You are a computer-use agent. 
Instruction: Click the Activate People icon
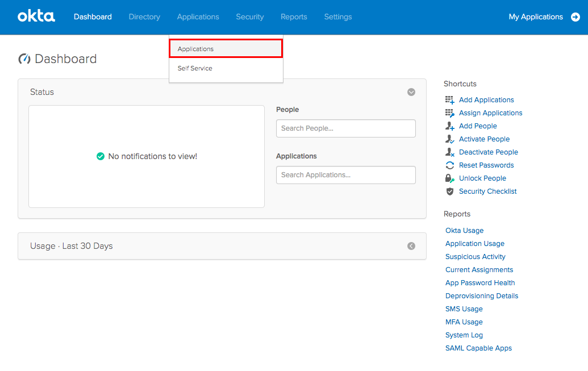pos(450,139)
